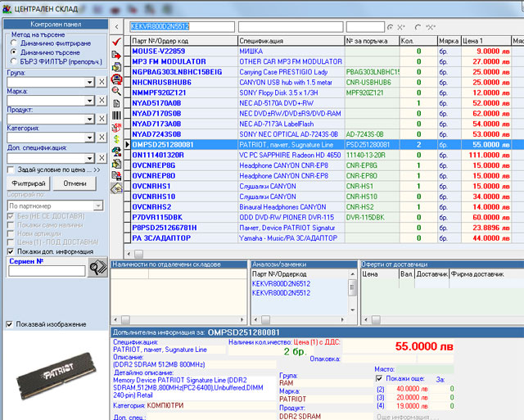Click the Отмени button
This screenshot has width=524, height=420.
tap(75, 183)
